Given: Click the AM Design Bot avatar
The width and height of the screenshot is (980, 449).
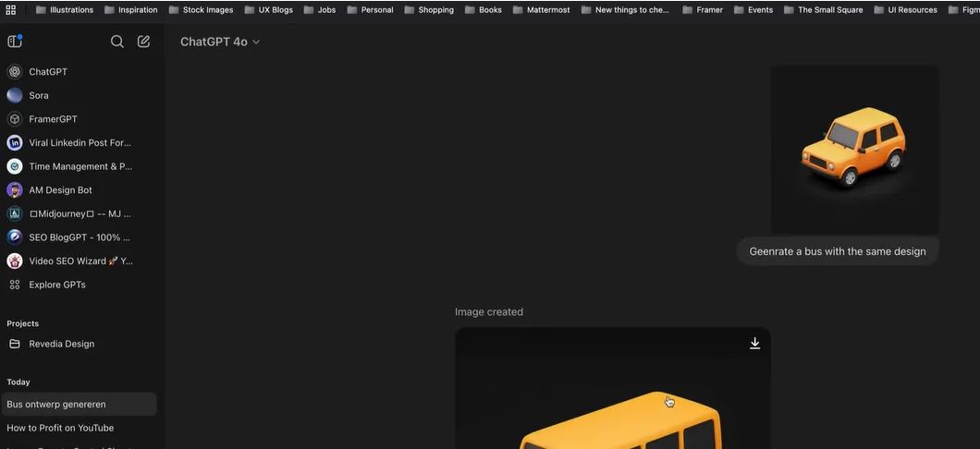Looking at the screenshot, I should 15,190.
